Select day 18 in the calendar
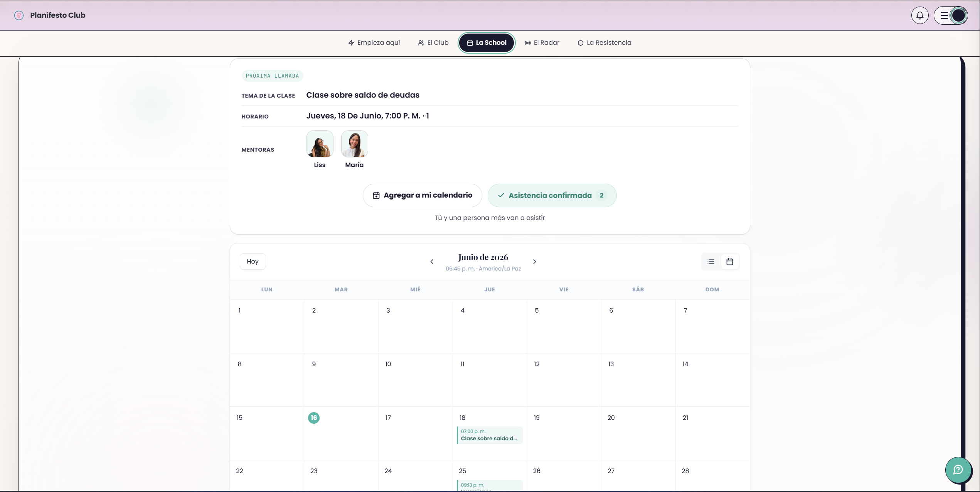 pos(462,418)
